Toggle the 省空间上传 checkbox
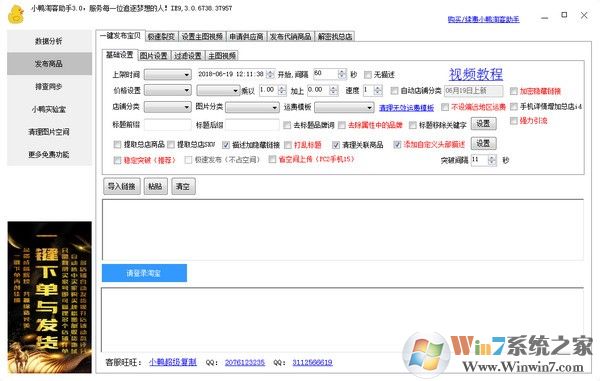The height and width of the screenshot is (381, 600). [x=272, y=160]
